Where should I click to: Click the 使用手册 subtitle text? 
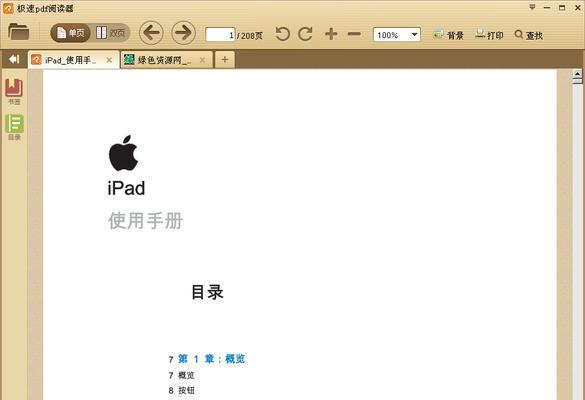point(146,221)
